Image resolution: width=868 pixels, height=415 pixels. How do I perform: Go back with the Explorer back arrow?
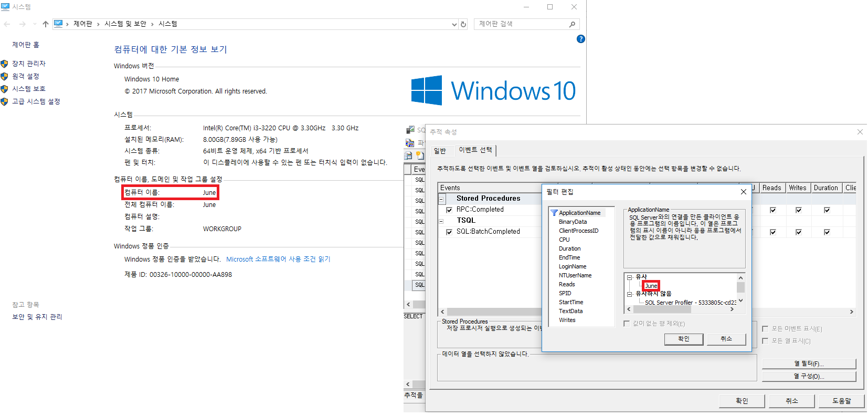(7, 24)
